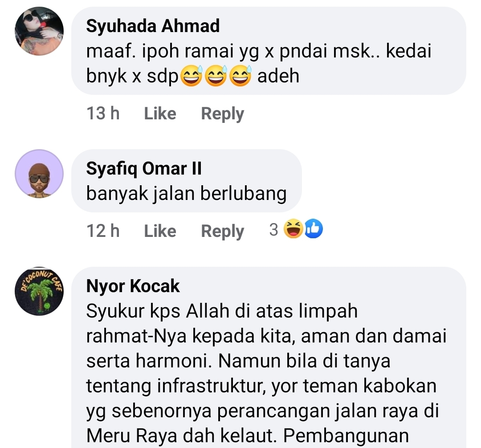Screen dimensions: 481x448
Task: Select Syuhada Ahmad's comment text bubble
Action: pos(269,51)
